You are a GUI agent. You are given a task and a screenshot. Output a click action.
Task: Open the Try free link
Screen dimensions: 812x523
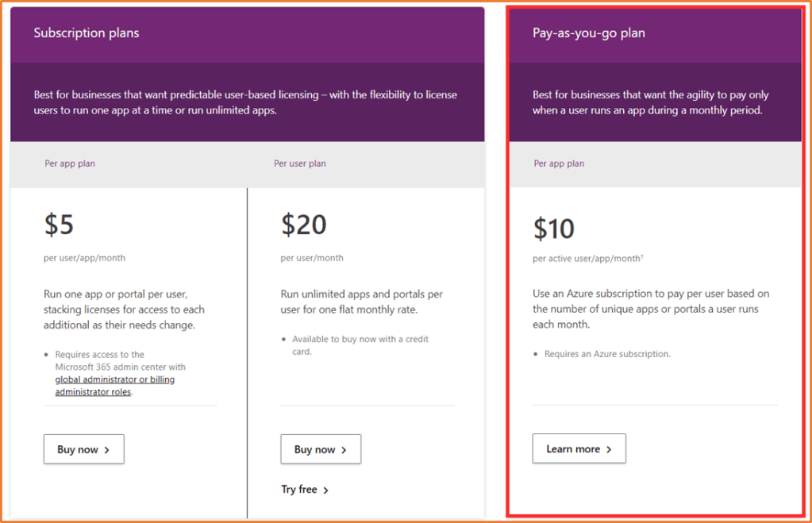click(x=301, y=490)
